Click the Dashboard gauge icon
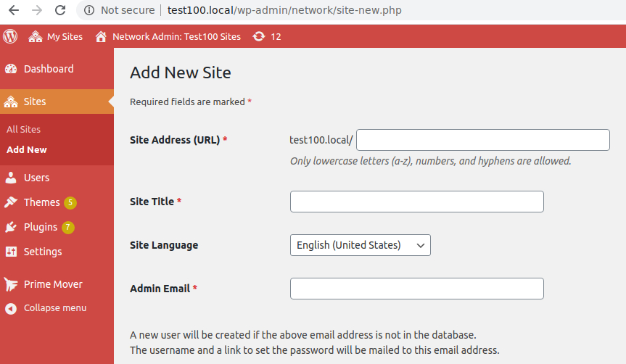 click(x=11, y=69)
